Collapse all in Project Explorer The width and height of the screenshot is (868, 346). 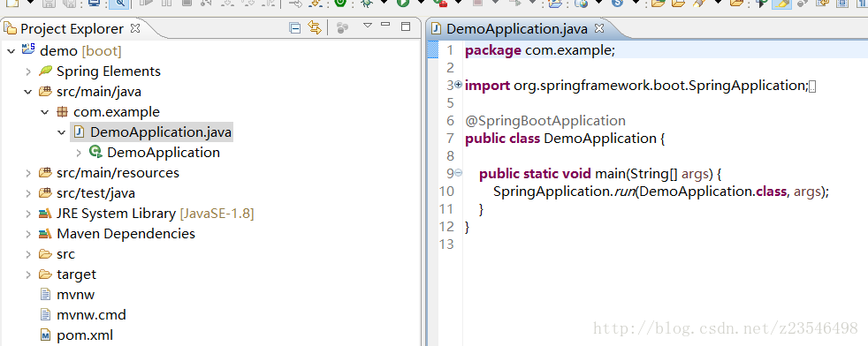click(295, 27)
